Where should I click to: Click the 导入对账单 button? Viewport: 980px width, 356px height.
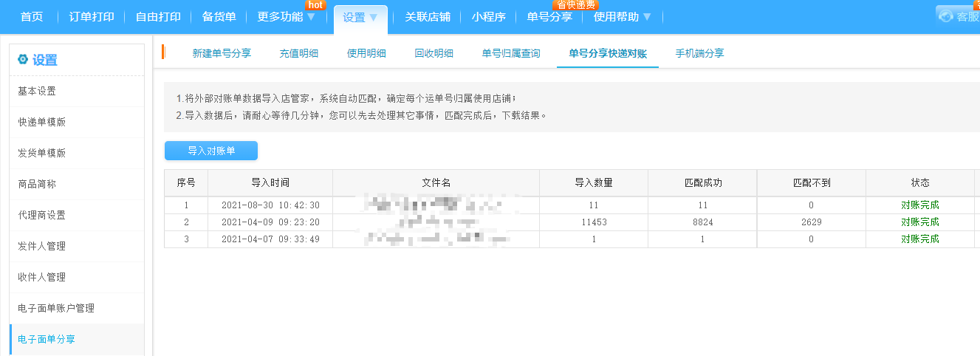[x=211, y=151]
